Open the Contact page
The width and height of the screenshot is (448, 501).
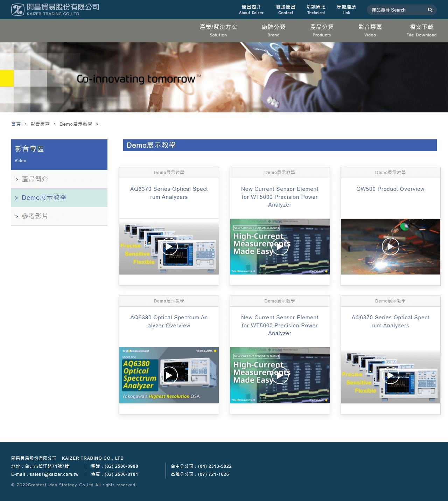click(286, 10)
